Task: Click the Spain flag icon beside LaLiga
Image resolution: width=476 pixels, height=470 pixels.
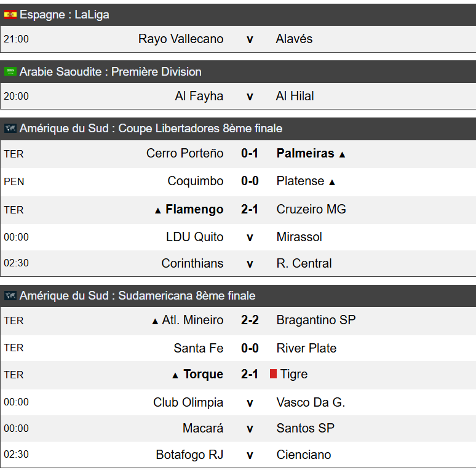Action: [10, 15]
